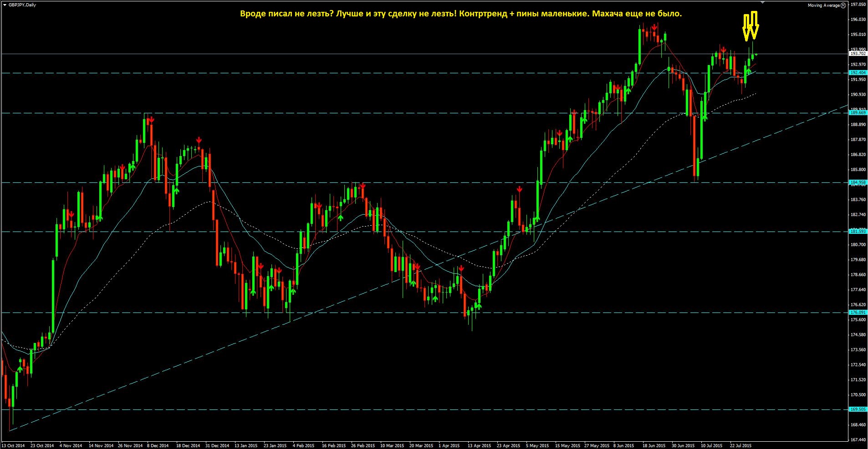This screenshot has height=449, width=868.
Task: Click the 8 Dec 2014 date label
Action: coord(158,446)
